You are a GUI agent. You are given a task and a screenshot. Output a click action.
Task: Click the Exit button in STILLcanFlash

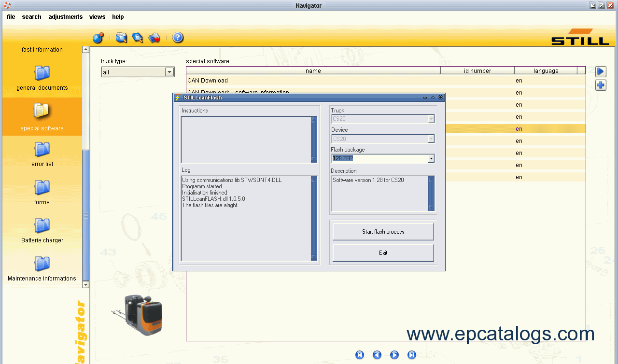click(383, 253)
